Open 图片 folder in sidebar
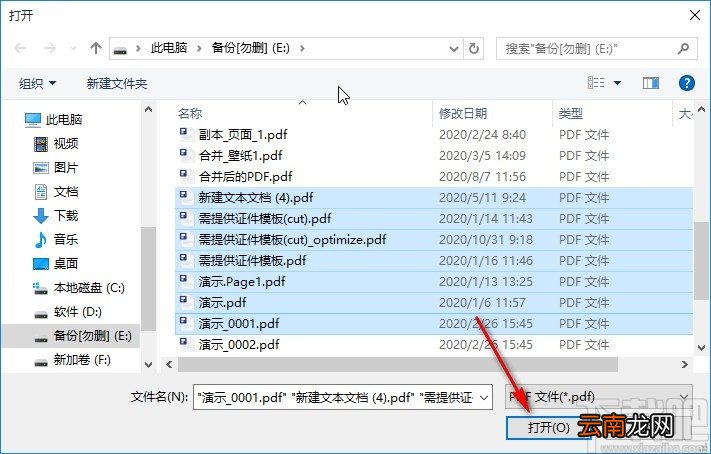Viewport: 711px width, 454px height. [56, 168]
